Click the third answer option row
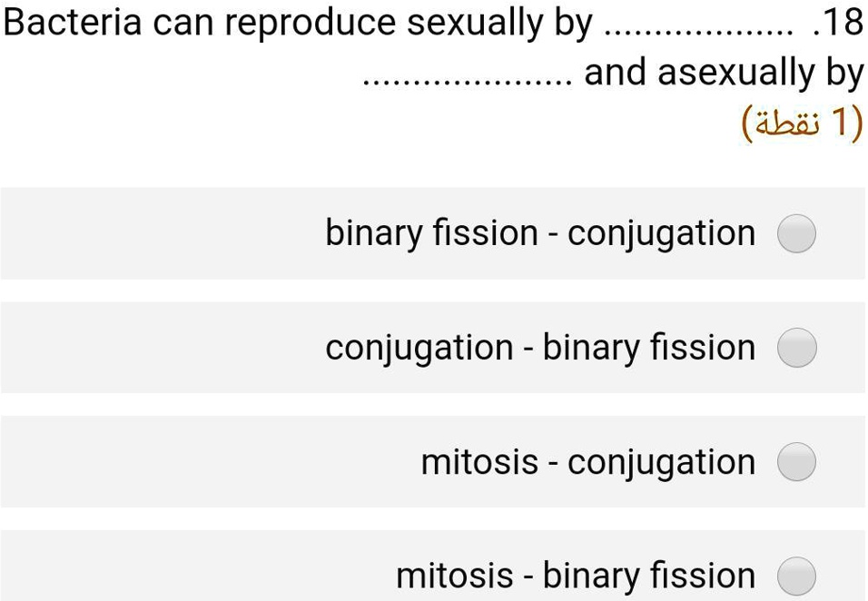The width and height of the screenshot is (868, 601). (434, 461)
